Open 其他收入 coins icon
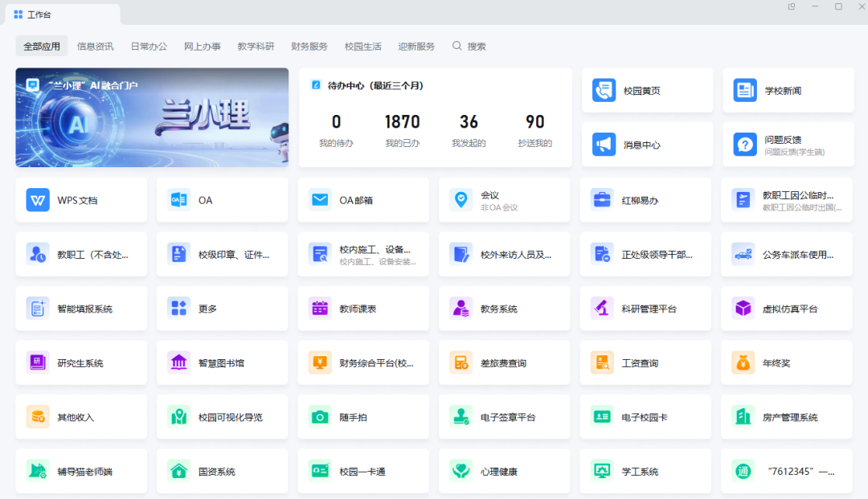The image size is (868, 499). pos(38,416)
